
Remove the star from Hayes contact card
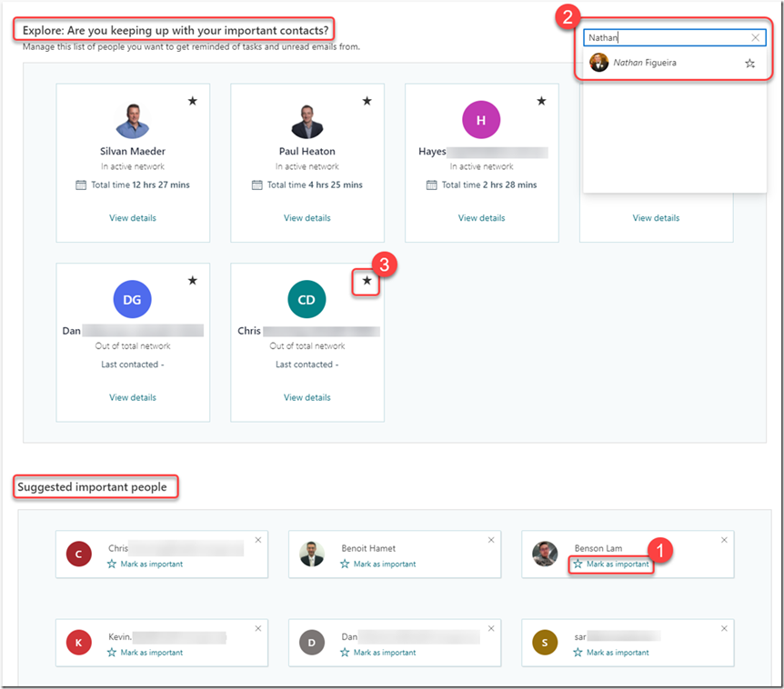541,101
